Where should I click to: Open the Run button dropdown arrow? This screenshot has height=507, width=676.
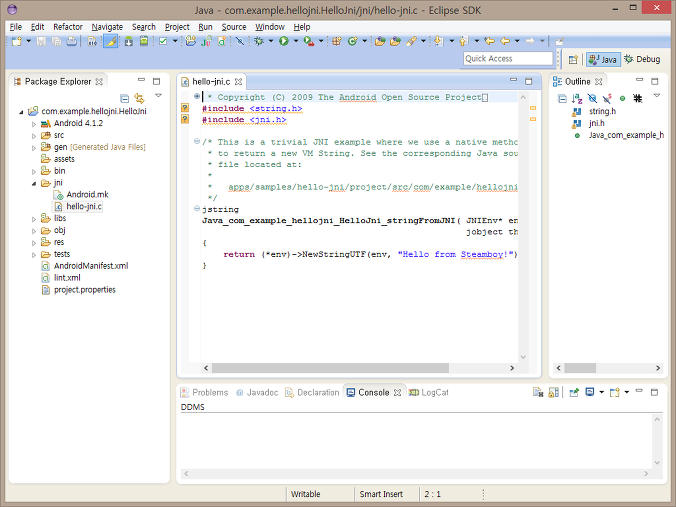[x=296, y=41]
